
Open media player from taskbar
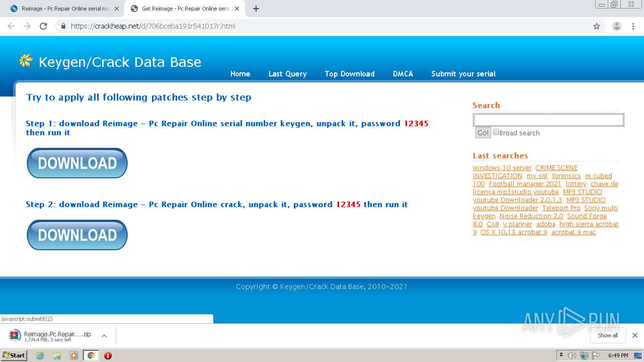pyautogui.click(x=74, y=355)
